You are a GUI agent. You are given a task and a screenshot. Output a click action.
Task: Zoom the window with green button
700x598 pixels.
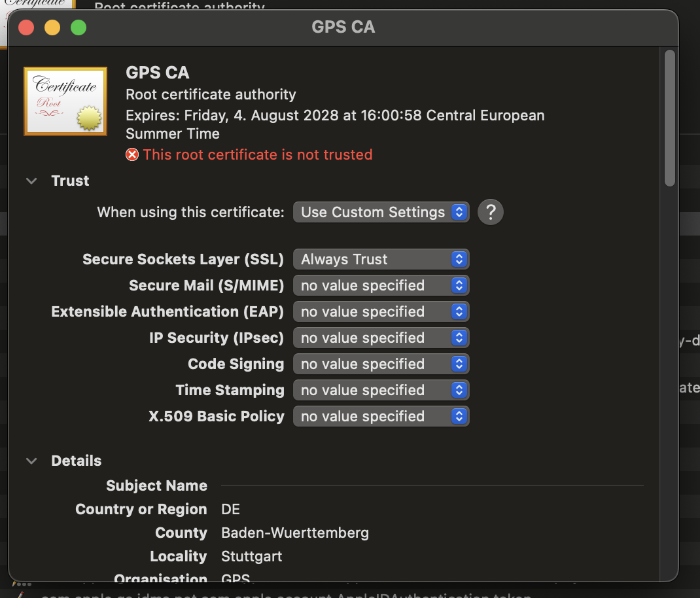click(79, 27)
